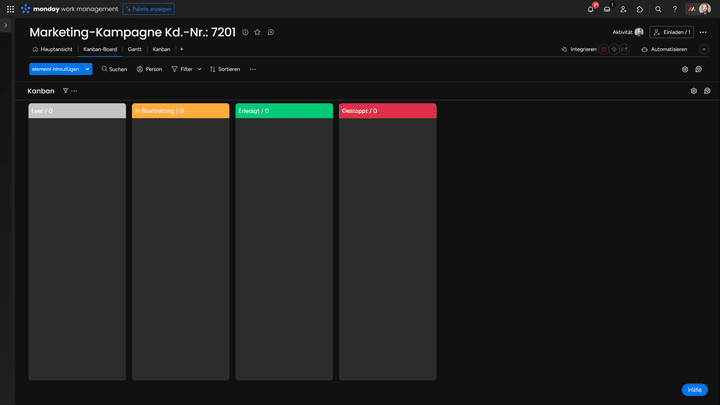
Task: Switch to the Gantt tab
Action: tap(135, 49)
